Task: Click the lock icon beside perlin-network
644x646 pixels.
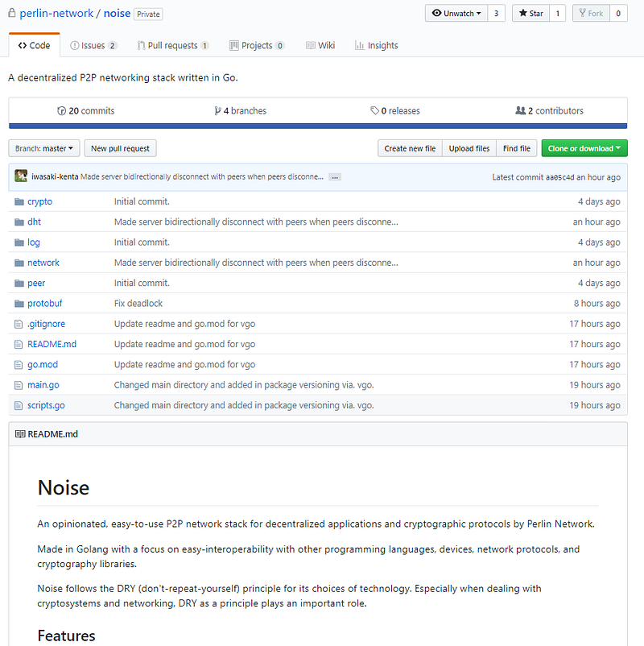Action: click(x=12, y=13)
